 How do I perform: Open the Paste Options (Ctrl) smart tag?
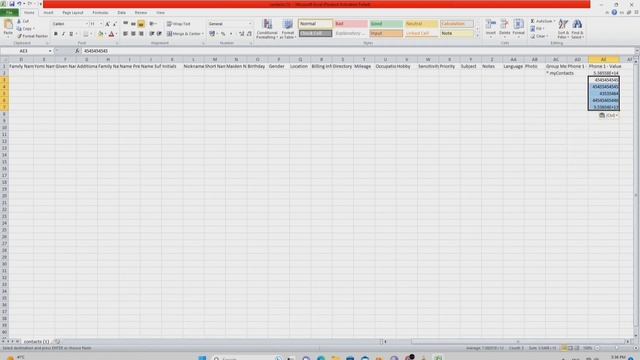608,116
